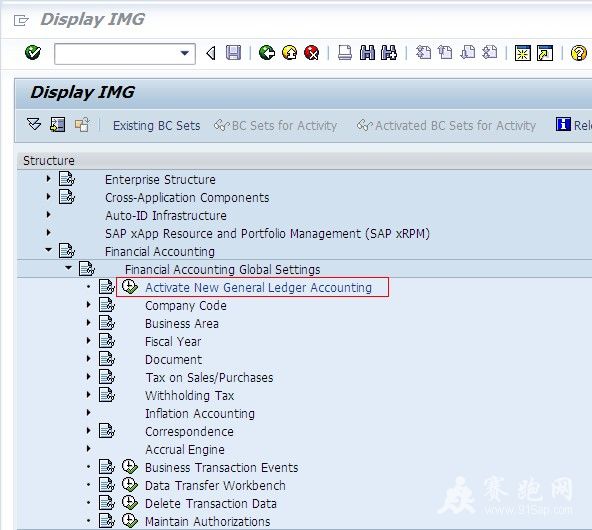The width and height of the screenshot is (592, 530).
Task: Click the yellow Exit arrow icon
Action: pos(290,53)
